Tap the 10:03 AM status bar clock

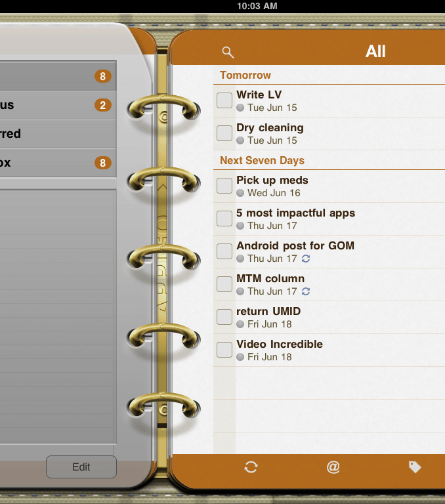click(x=257, y=6)
